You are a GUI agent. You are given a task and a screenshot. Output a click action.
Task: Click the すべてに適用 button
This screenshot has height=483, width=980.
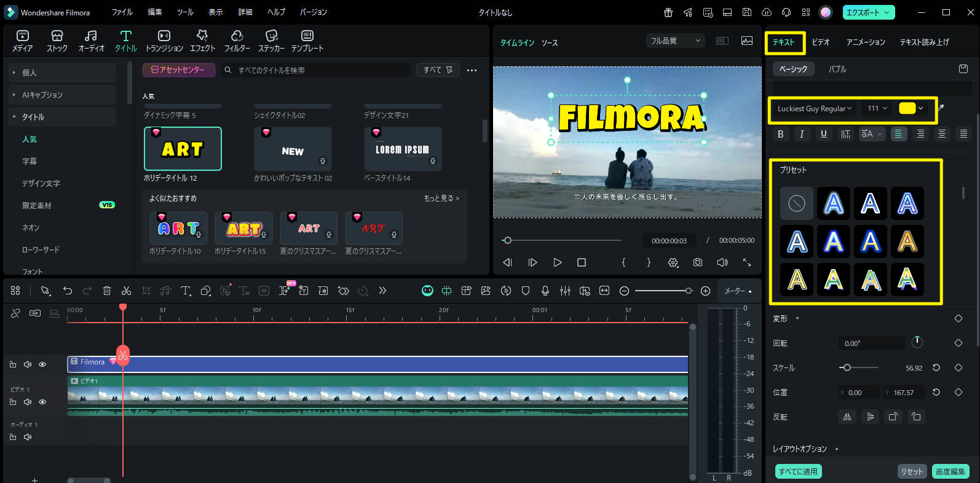pyautogui.click(x=798, y=471)
